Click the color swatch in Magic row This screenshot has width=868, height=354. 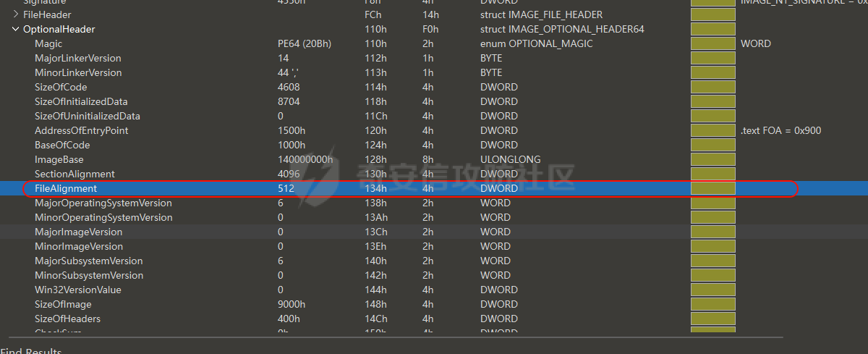[x=712, y=43]
